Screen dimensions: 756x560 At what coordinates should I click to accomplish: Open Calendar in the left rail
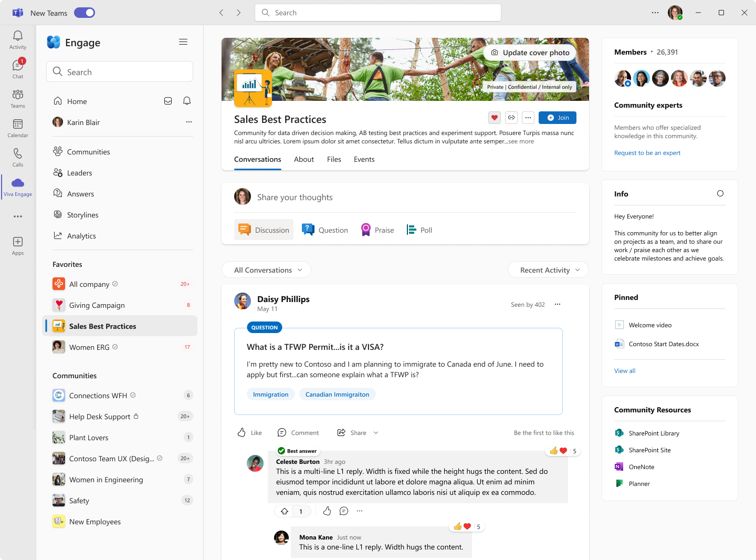(18, 128)
